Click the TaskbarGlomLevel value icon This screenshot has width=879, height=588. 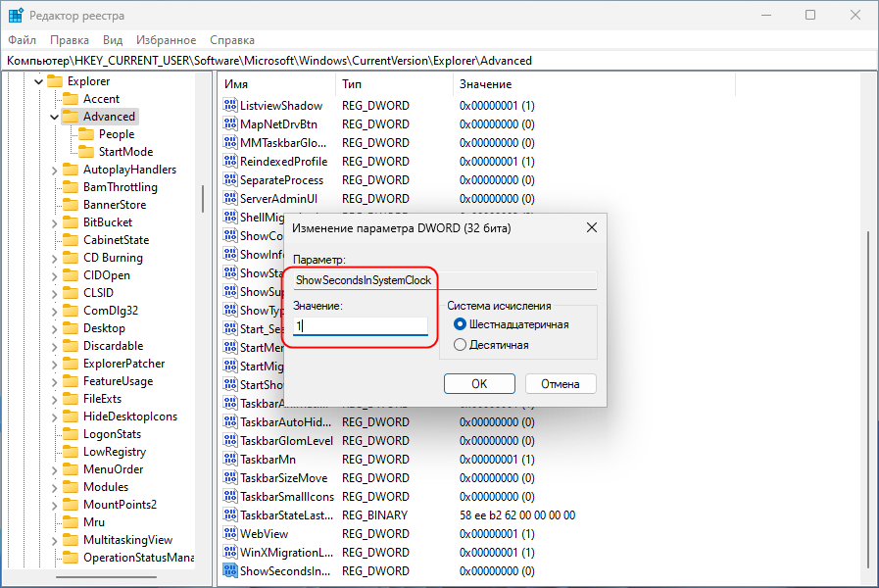pos(230,441)
